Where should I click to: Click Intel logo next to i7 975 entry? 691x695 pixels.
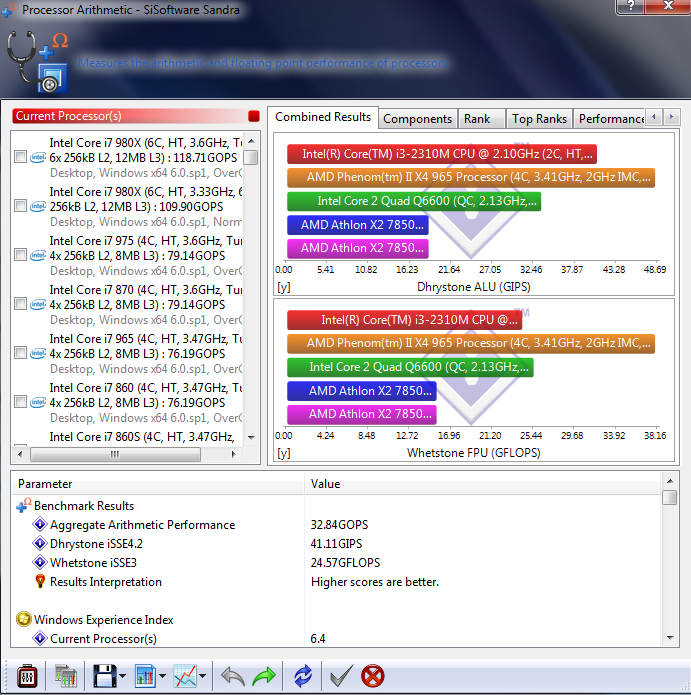coord(38,255)
